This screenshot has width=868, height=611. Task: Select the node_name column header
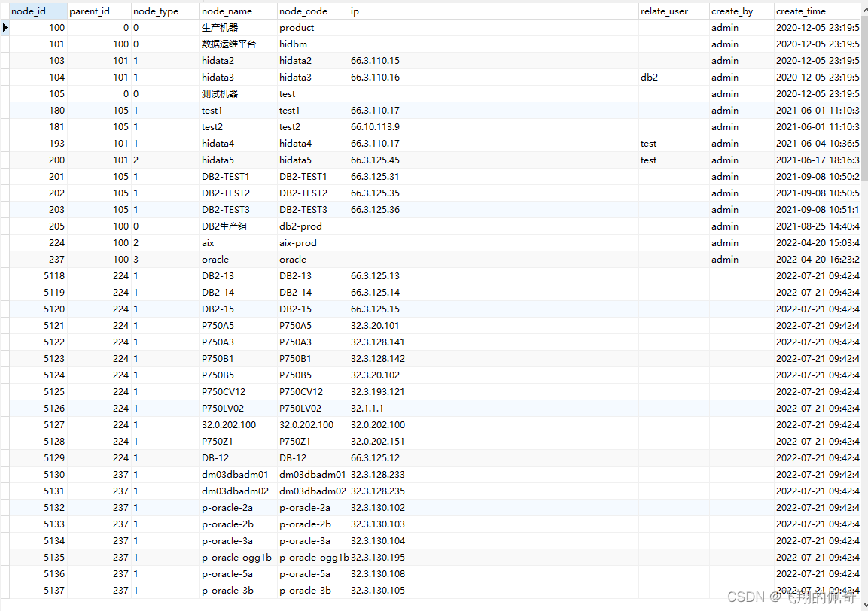pyautogui.click(x=238, y=11)
